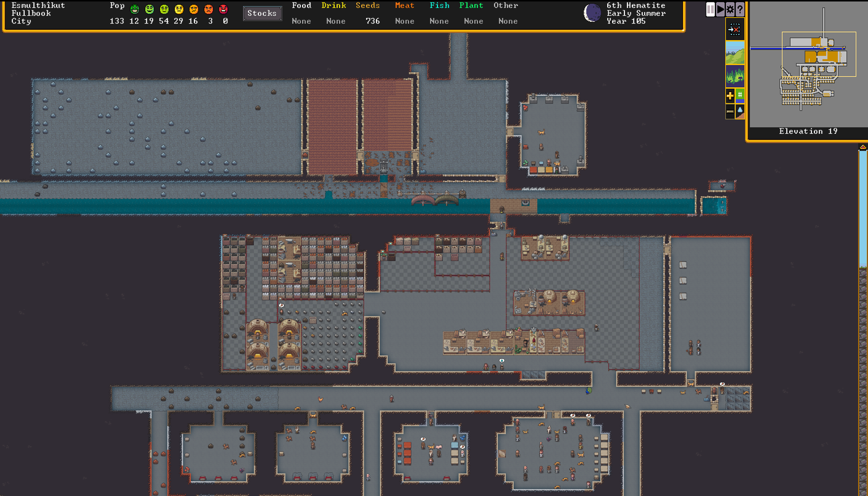This screenshot has height=496, width=868.
Task: Pause the game with the pause button
Action: (710, 9)
